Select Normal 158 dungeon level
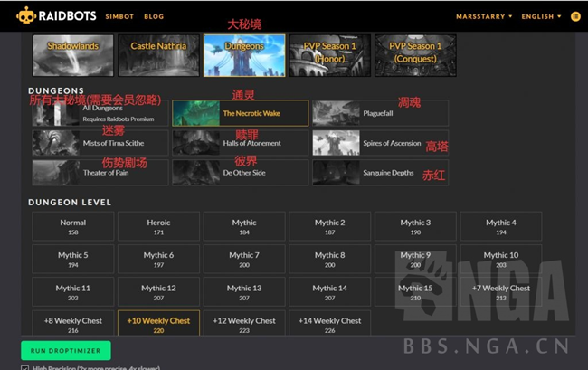 (x=73, y=226)
